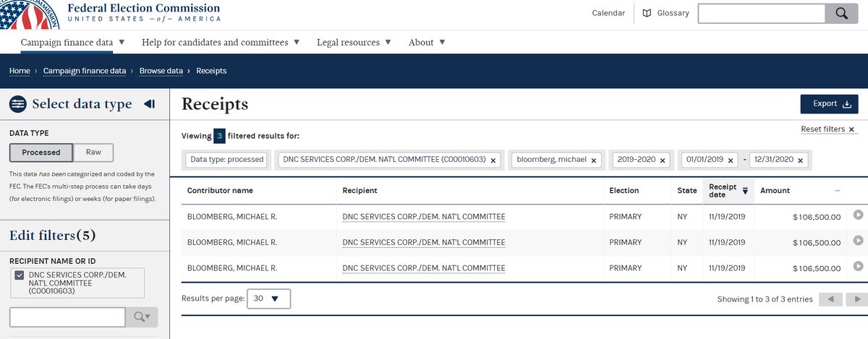
Task: Click the filter sliders icon beside Select data type
Action: tap(17, 104)
